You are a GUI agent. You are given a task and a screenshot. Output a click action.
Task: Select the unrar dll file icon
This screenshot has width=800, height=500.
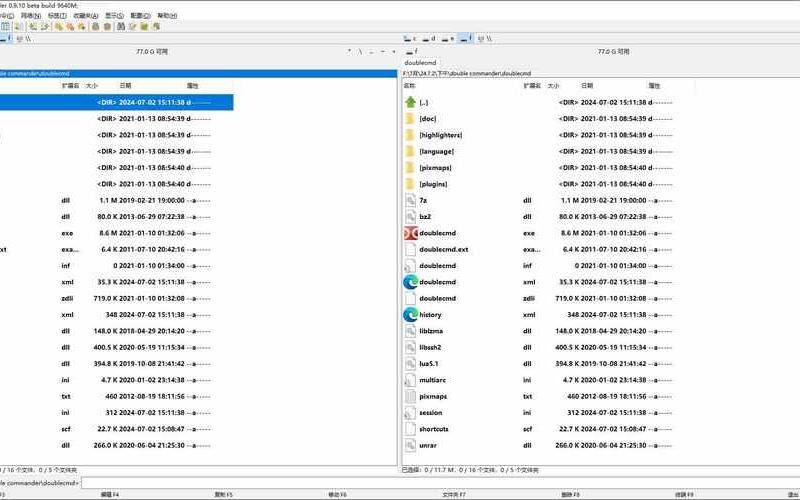[410, 445]
